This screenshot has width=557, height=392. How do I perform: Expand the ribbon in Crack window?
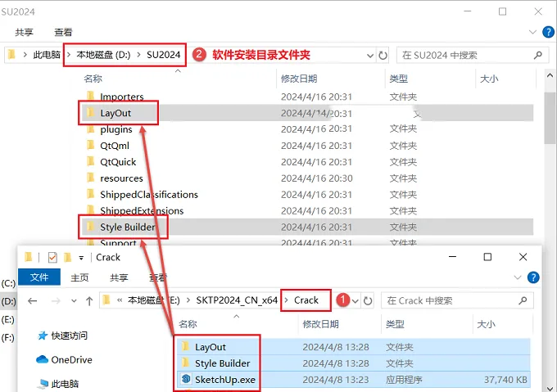point(517,277)
